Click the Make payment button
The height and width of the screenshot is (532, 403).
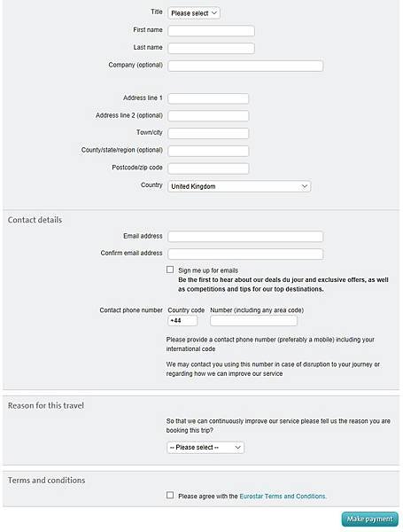[369, 519]
